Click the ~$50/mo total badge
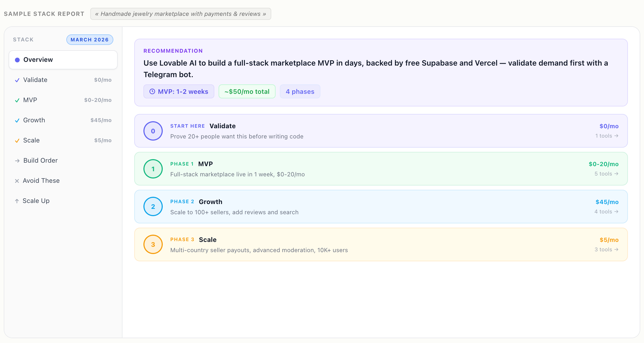This screenshot has width=644, height=343. (247, 91)
